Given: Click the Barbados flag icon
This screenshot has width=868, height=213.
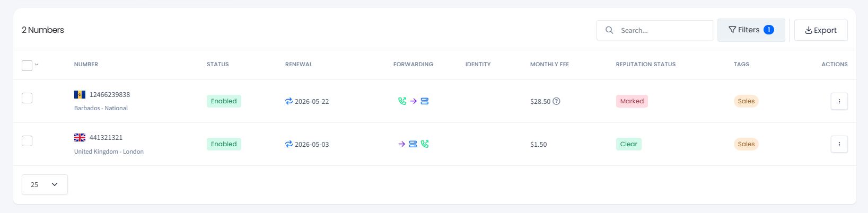Looking at the screenshot, I should click(80, 94).
